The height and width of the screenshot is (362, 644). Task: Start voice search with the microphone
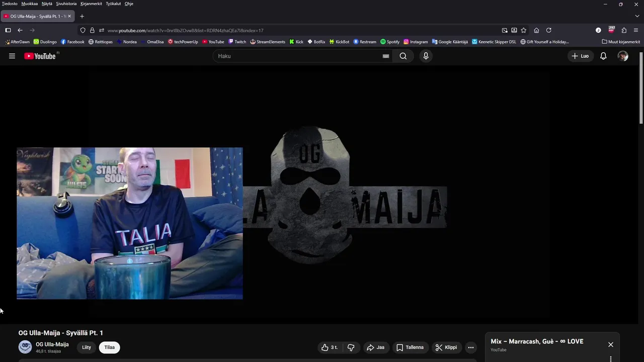click(x=426, y=56)
